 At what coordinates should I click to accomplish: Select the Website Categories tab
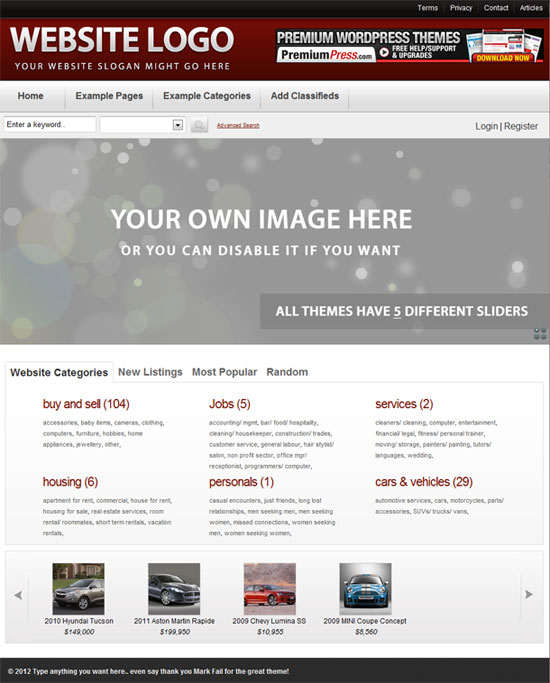[x=59, y=372]
